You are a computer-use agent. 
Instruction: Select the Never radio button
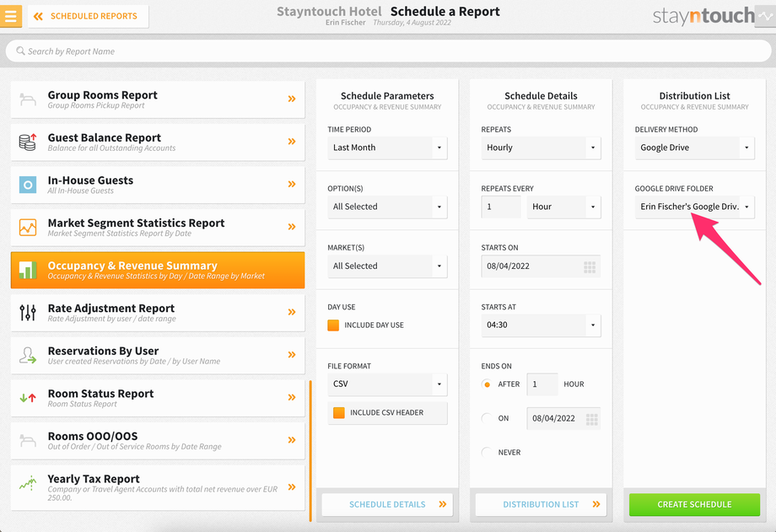click(x=487, y=452)
